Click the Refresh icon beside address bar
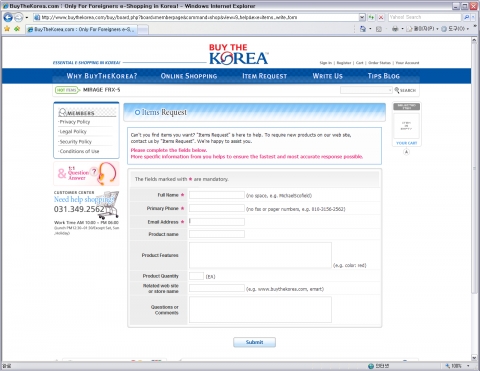This screenshot has height=371, width=480. 371,17
